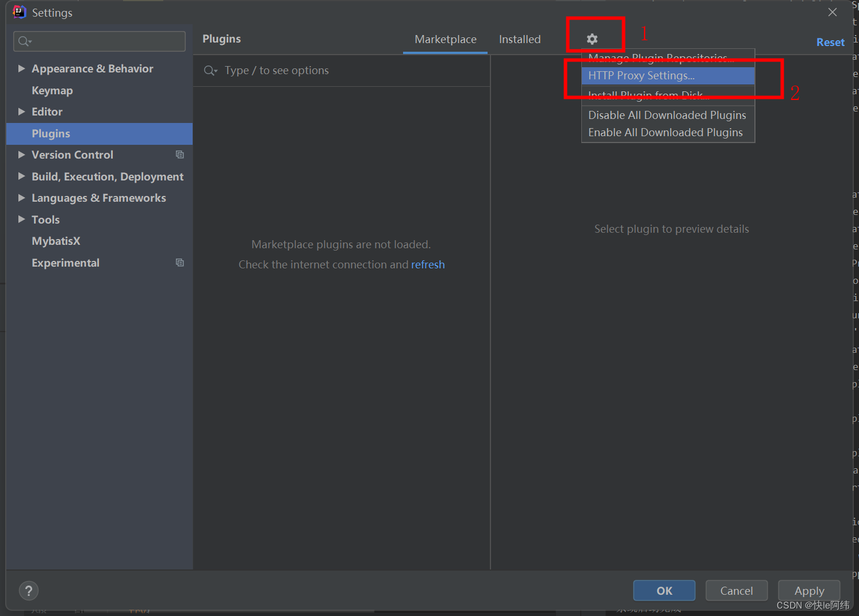Switch to the Marketplace tab

(446, 39)
